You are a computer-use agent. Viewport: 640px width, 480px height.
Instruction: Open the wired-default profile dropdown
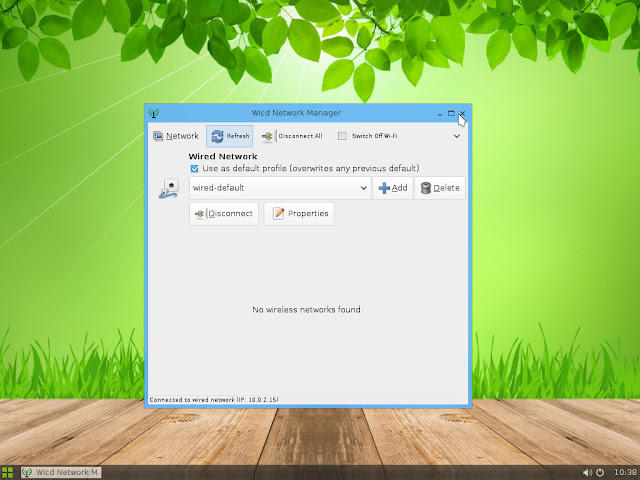tap(280, 188)
